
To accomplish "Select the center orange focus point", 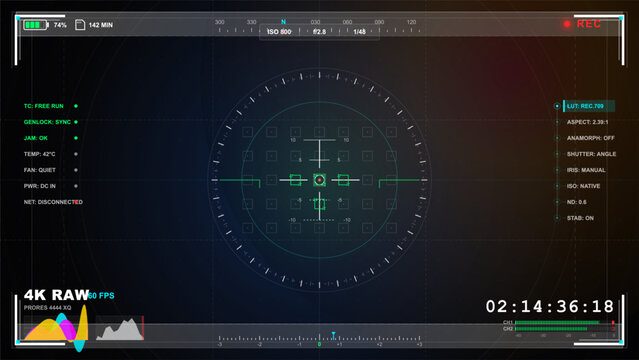I will click(320, 180).
